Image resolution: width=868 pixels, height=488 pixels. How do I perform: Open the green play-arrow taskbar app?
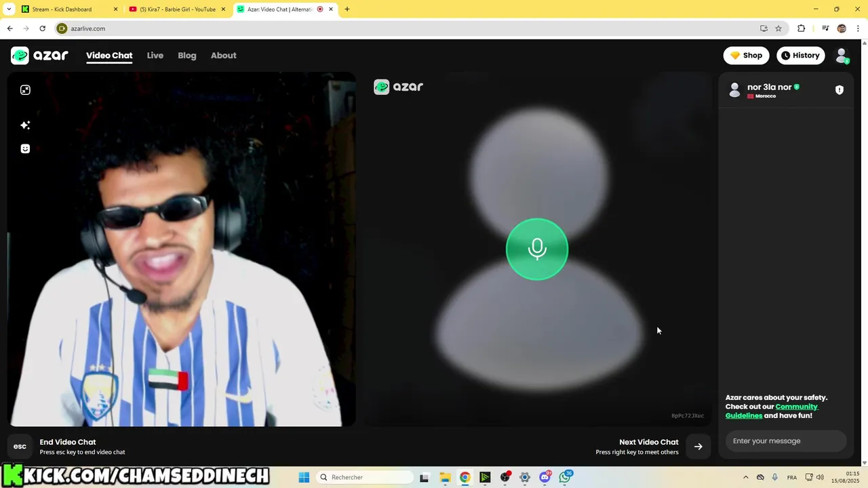click(x=485, y=477)
